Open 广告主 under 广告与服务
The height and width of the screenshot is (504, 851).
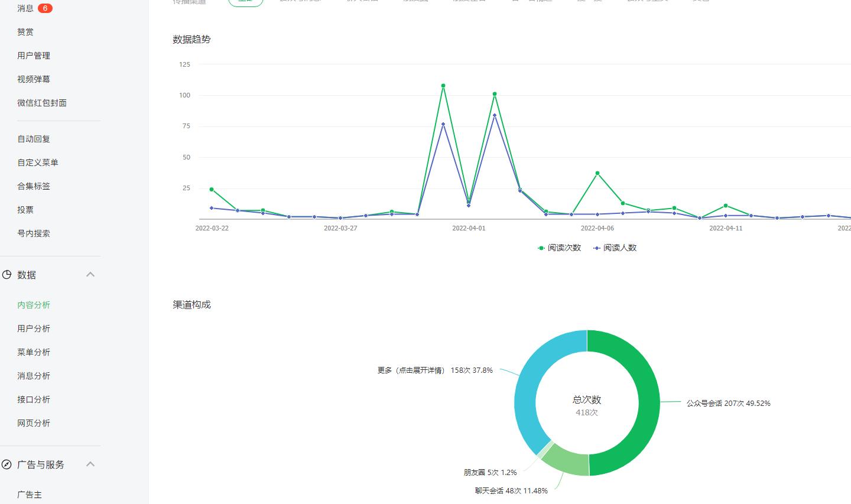pyautogui.click(x=30, y=495)
